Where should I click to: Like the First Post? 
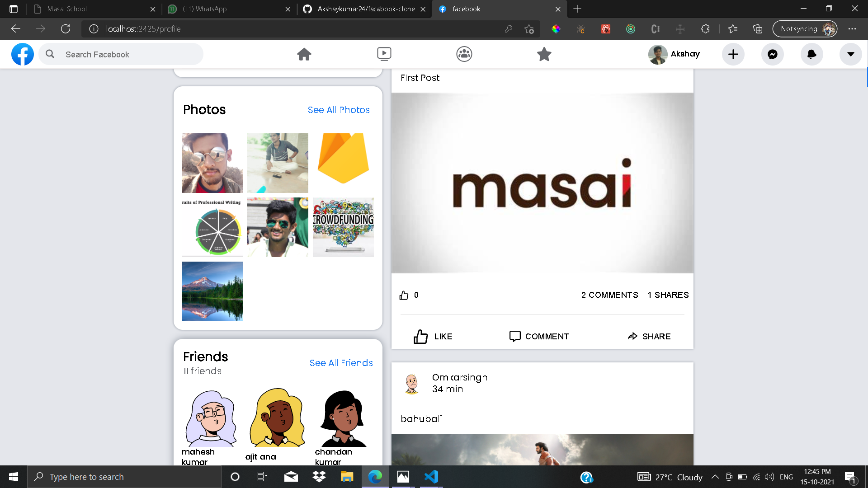[x=433, y=336]
